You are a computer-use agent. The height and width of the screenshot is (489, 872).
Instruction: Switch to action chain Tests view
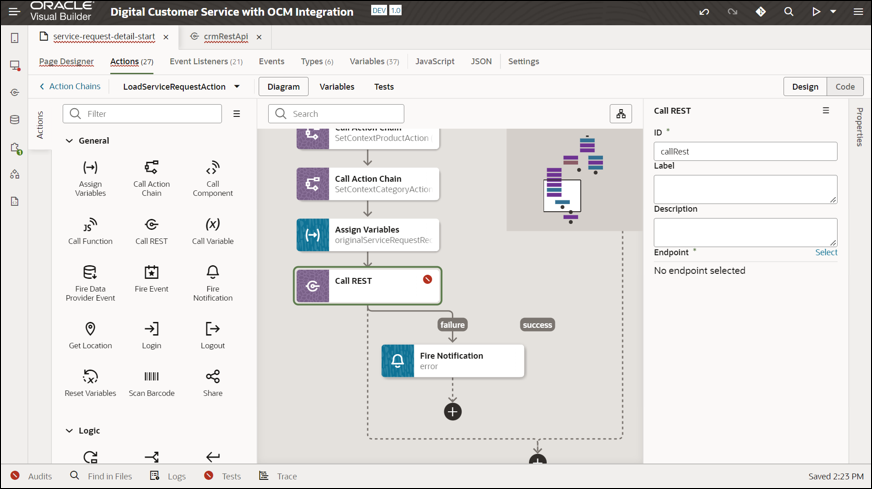[x=384, y=87]
